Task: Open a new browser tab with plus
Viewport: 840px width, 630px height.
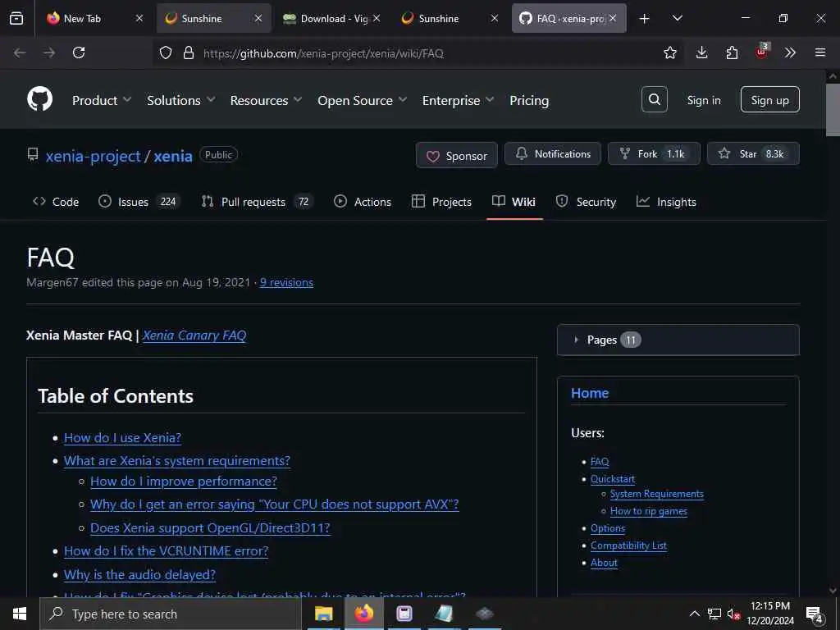Action: [645, 19]
